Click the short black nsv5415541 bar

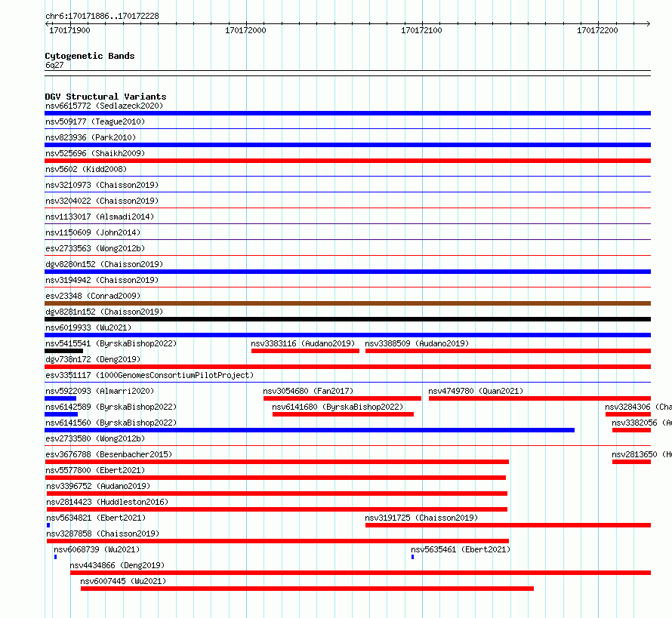tap(64, 351)
